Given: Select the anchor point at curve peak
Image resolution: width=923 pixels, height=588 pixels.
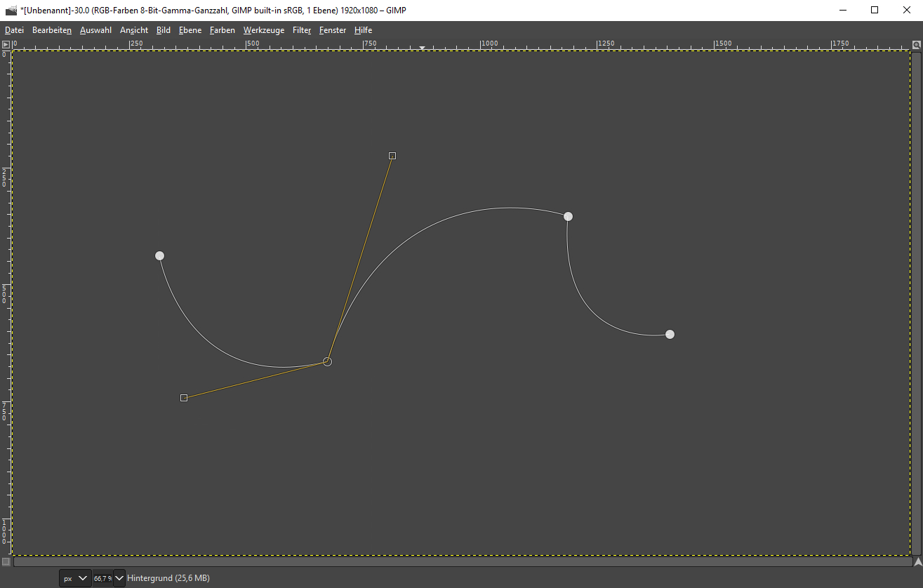Looking at the screenshot, I should (568, 216).
